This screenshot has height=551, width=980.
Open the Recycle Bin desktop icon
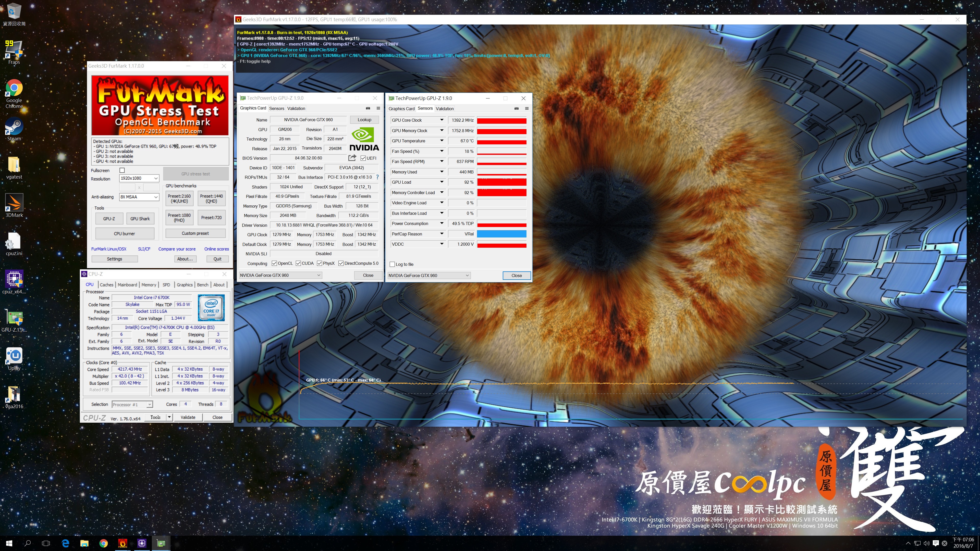14,15
